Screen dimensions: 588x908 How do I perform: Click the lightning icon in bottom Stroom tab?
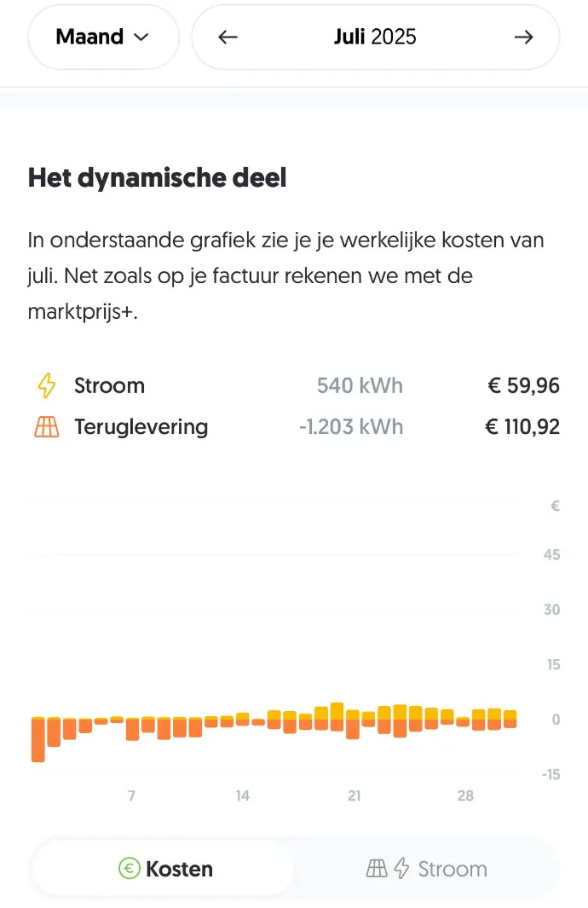(401, 869)
